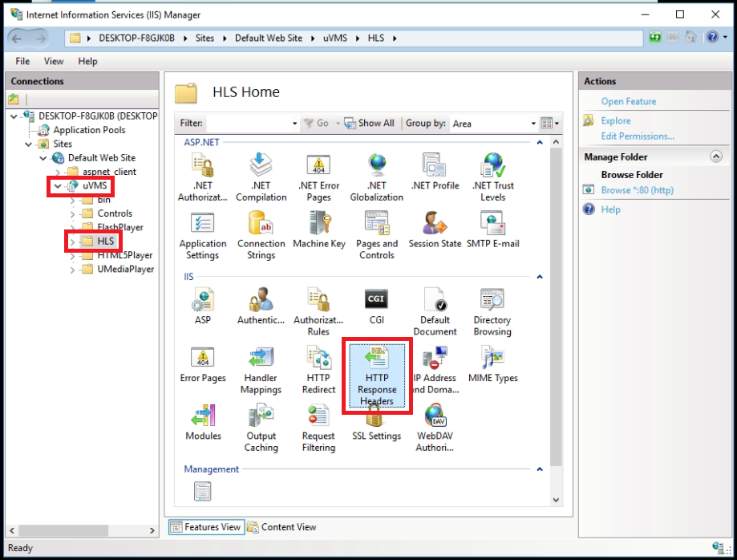Expand the Controls folder node
This screenshot has height=560, width=737.
pyautogui.click(x=72, y=214)
